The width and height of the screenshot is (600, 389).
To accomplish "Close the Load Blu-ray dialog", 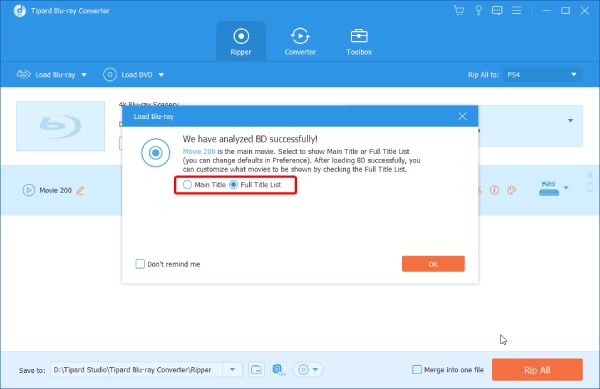I will click(x=462, y=116).
